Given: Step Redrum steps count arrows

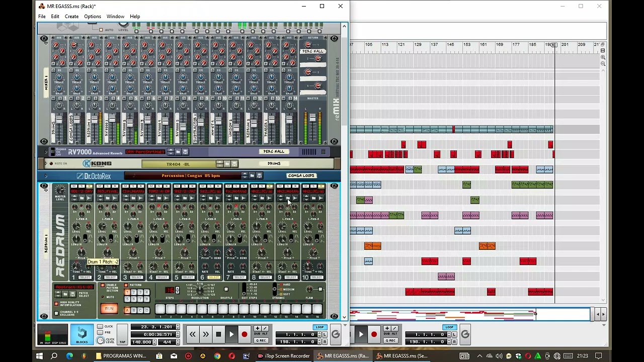Looking at the screenshot, I should 177,290.
